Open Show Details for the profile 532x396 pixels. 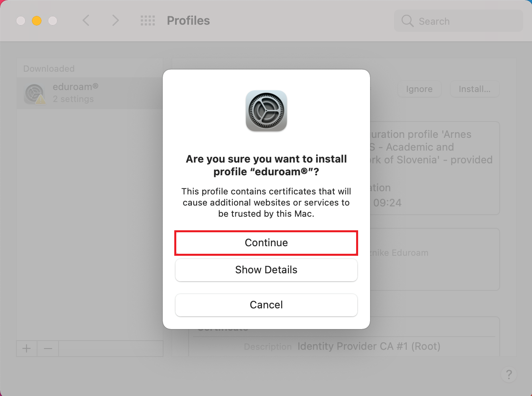pyautogui.click(x=266, y=270)
